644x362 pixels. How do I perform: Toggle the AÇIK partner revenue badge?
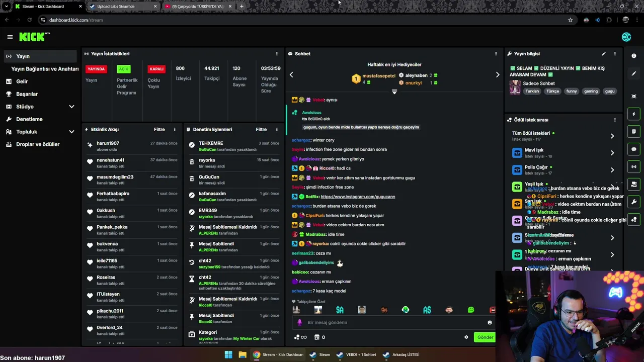[123, 69]
